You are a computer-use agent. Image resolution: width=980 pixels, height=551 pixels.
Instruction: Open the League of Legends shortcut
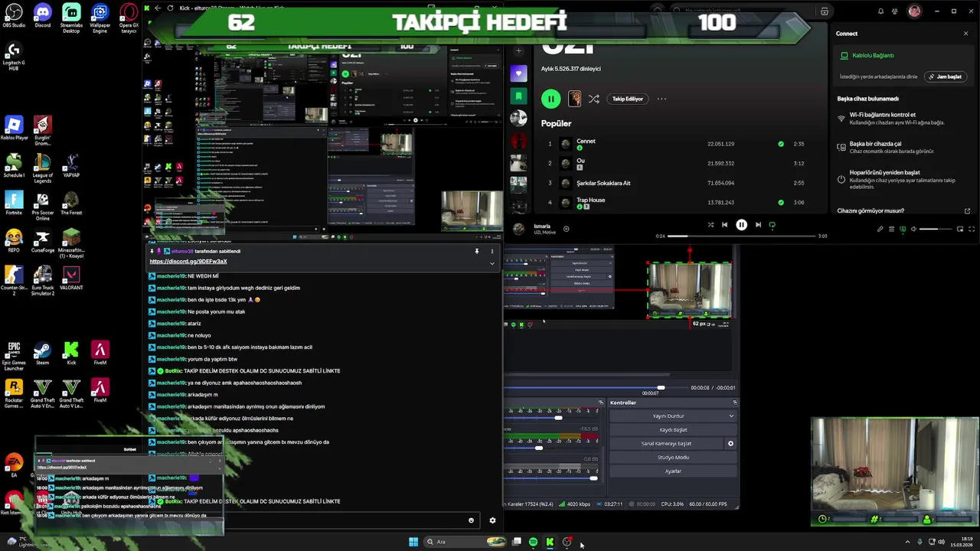coord(43,168)
